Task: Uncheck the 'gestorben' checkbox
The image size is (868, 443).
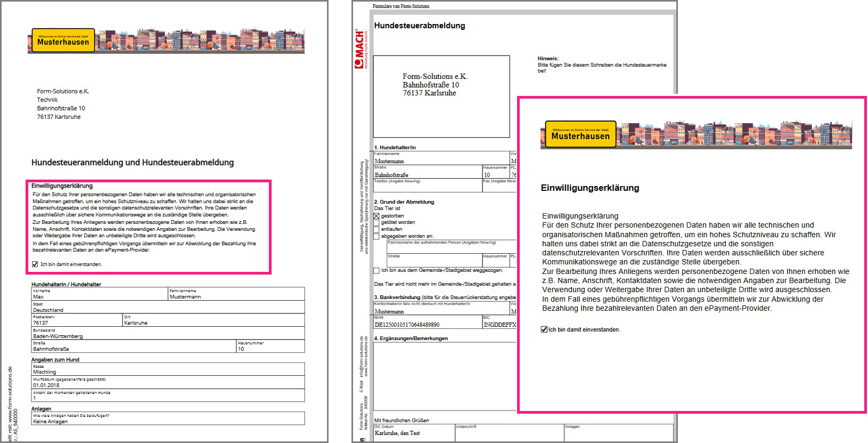Action: coord(376,216)
